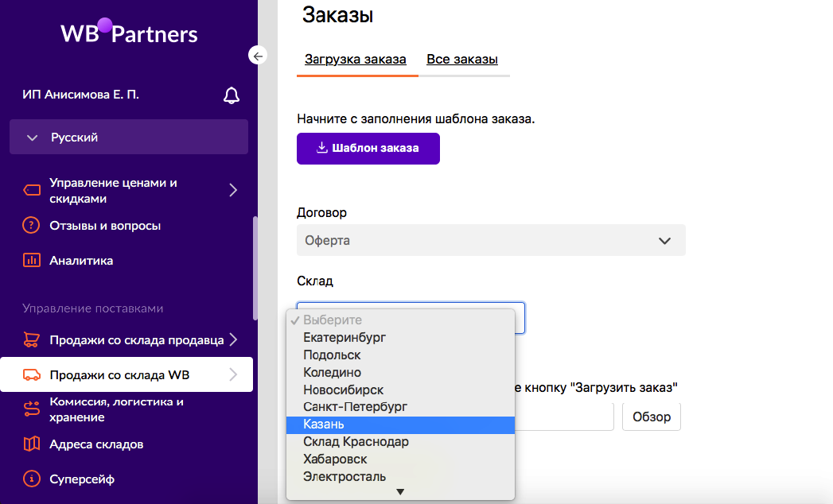Click the bar chart icon beside Аналитика
This screenshot has height=504, width=833.
tap(31, 260)
